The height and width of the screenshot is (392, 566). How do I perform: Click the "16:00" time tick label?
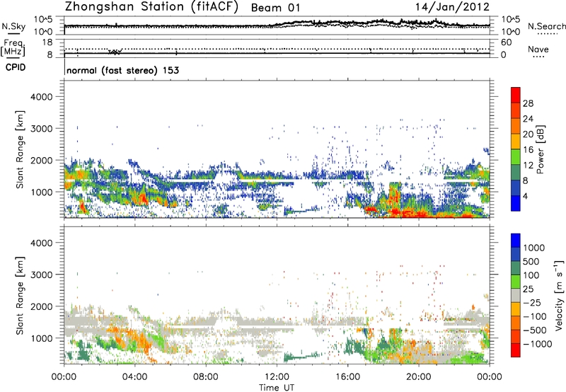click(347, 377)
